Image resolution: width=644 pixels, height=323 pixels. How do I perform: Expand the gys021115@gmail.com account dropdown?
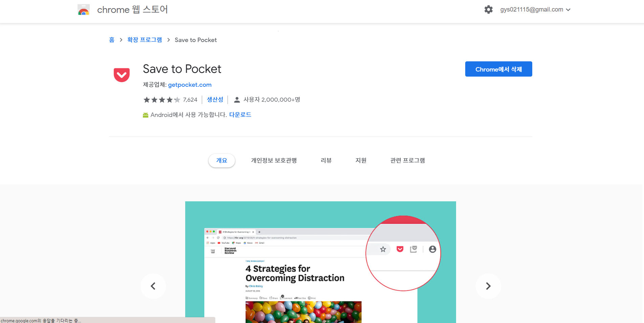535,9
